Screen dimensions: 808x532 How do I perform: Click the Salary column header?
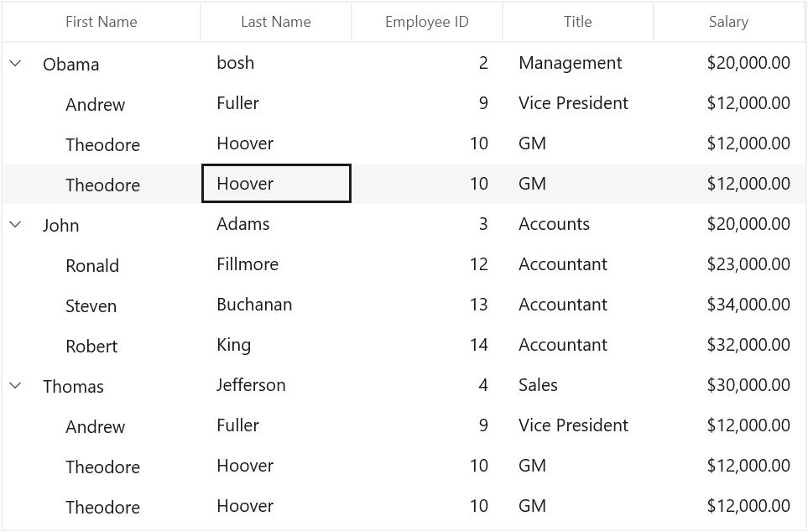728,22
